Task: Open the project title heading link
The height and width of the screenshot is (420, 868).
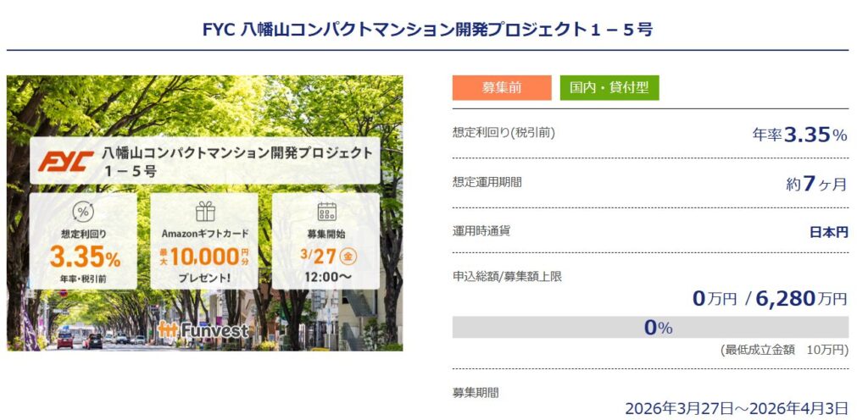Action: point(428,29)
